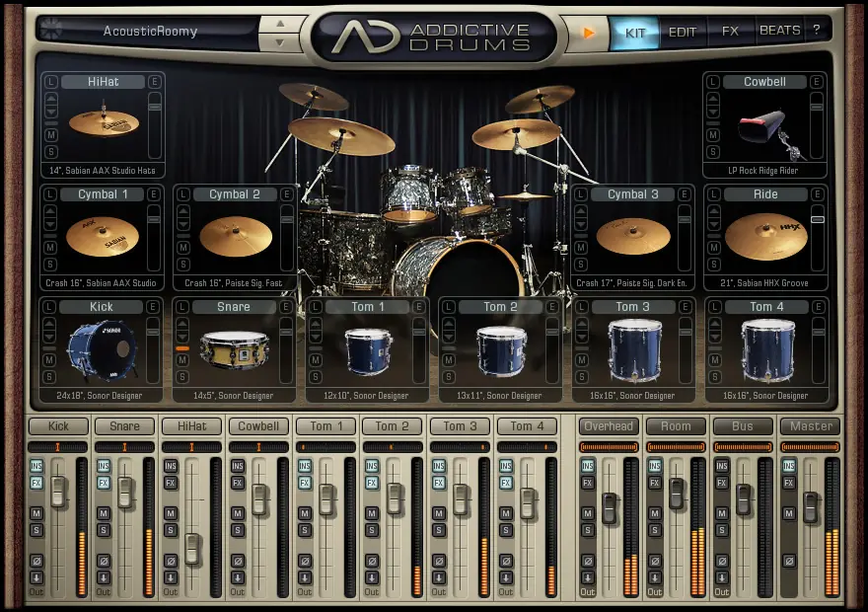
Task: Select the Kick mixer channel label
Action: [x=58, y=425]
